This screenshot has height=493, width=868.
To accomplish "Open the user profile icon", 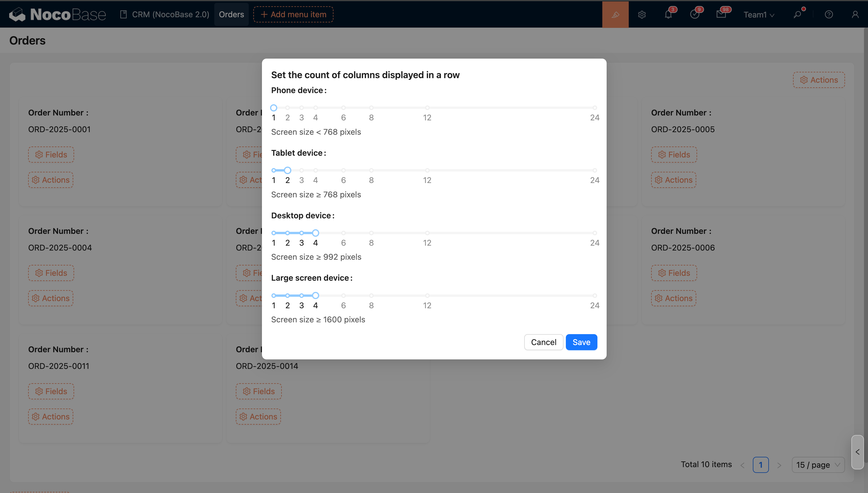I will 855,15.
